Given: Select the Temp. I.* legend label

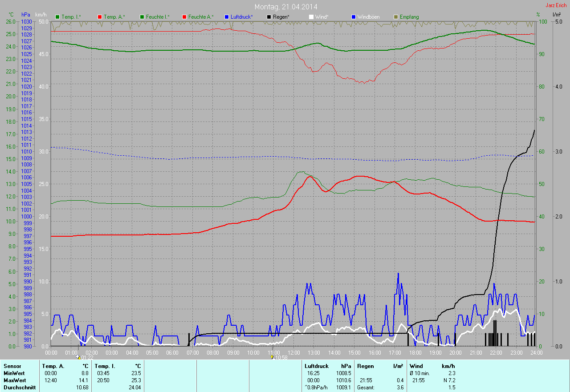Looking at the screenshot, I should tap(71, 17).
